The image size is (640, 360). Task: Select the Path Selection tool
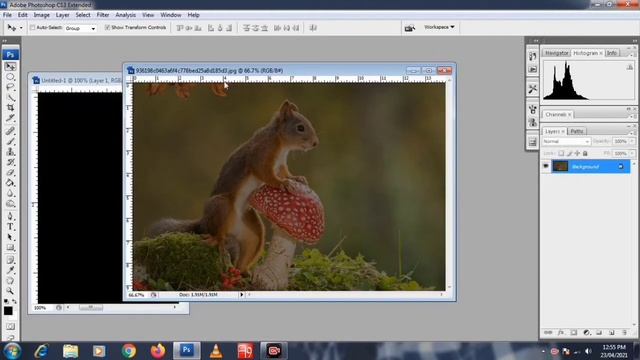[10, 237]
